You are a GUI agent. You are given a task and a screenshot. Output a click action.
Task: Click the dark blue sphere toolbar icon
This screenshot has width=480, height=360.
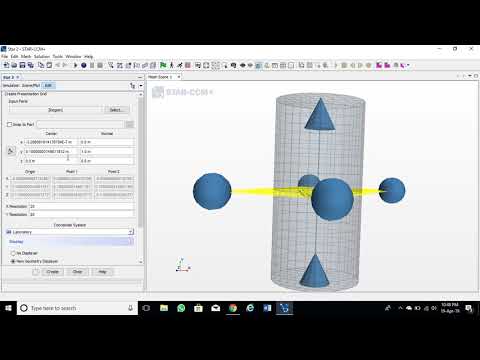tap(84, 65)
